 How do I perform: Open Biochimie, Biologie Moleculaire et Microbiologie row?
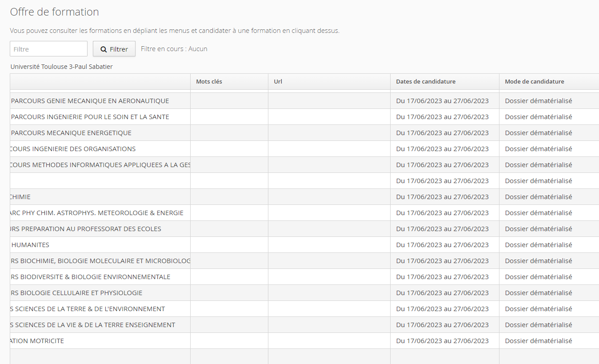(101, 261)
